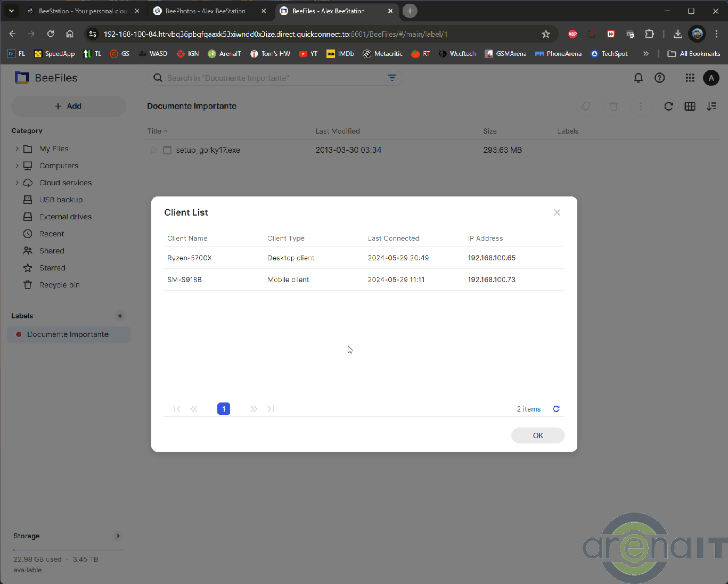This screenshot has width=728, height=584.
Task: Click the Add button
Action: [69, 106]
